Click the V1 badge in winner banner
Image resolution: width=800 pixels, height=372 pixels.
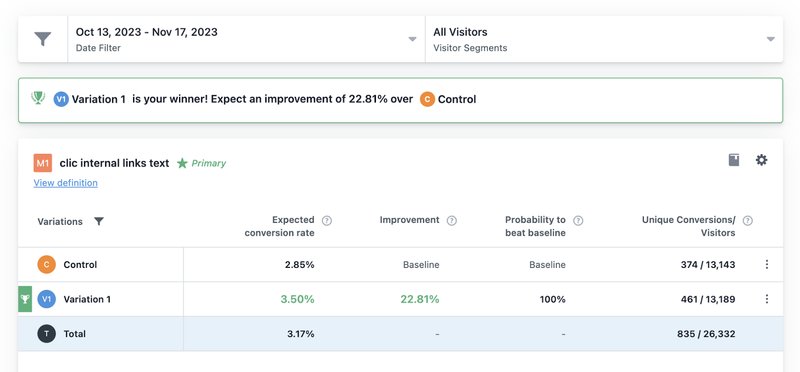[61, 99]
